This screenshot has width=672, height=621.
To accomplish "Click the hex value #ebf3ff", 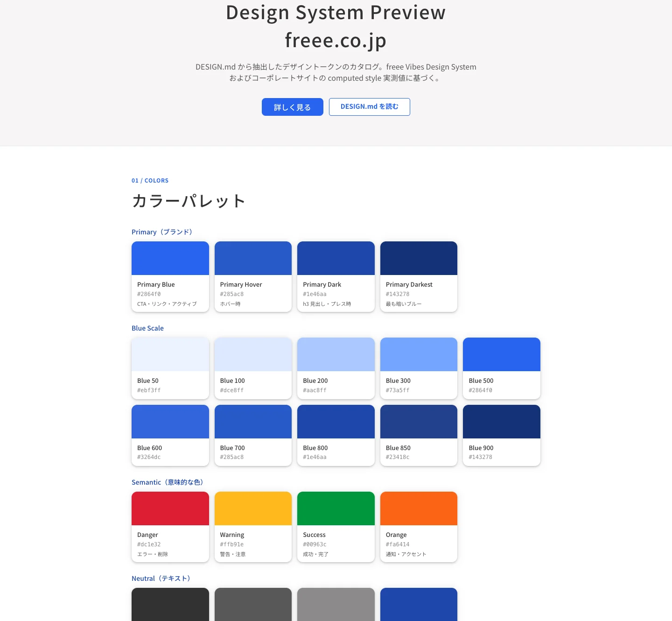I will click(149, 390).
